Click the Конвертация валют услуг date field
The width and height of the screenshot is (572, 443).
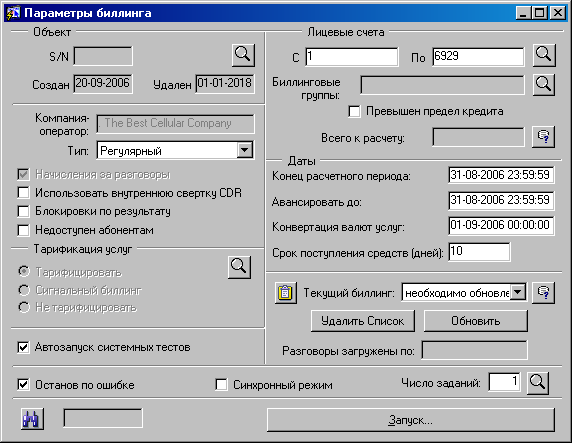(x=501, y=225)
